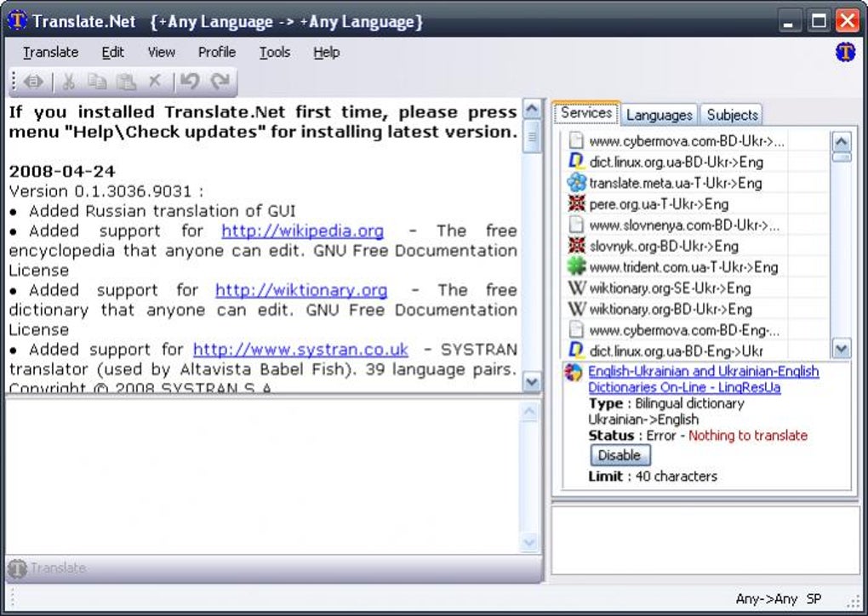Select translate.meta.ua-T-Ukr->Eng service row

(696, 183)
